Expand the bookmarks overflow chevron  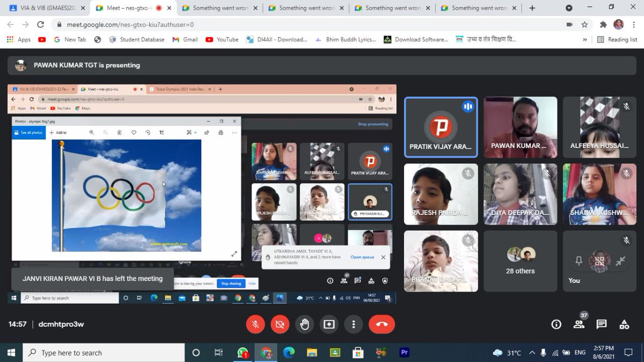[584, 39]
